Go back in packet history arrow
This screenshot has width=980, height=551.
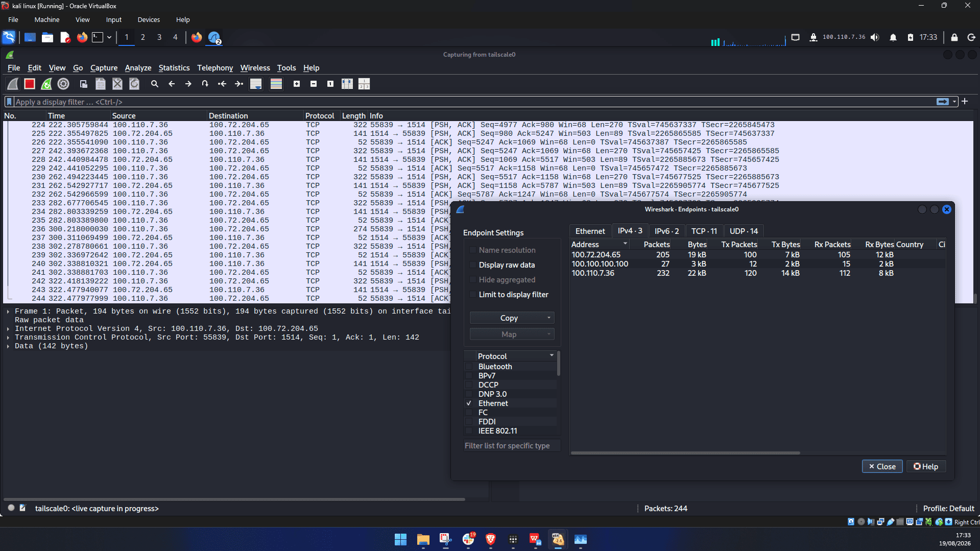coord(172,84)
